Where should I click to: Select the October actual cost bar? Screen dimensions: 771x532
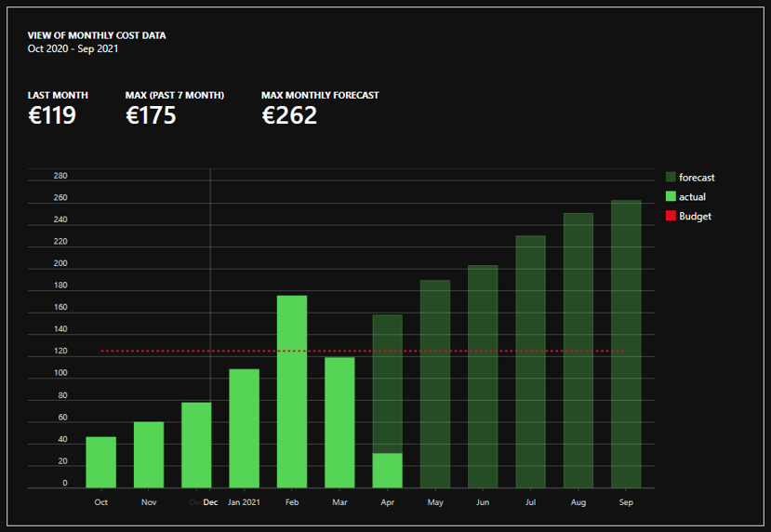101,462
